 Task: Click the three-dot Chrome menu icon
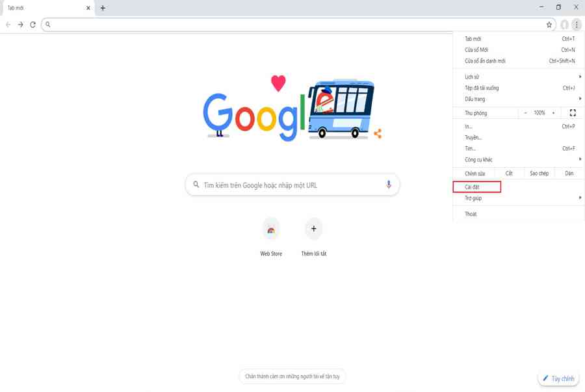577,25
